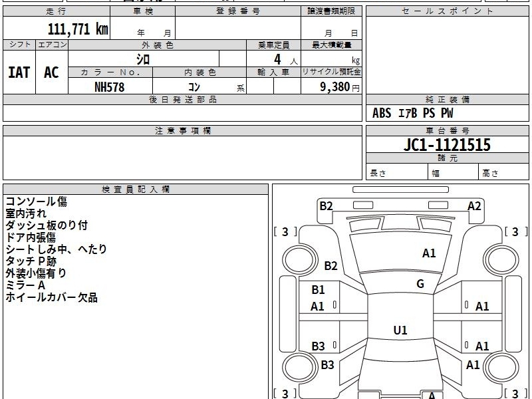The width and height of the screenshot is (532, 399).
Task: Click the シフト label
Action: [19, 45]
